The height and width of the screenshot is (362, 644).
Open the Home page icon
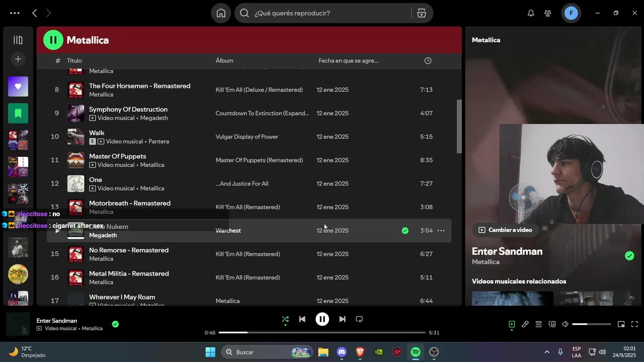tap(221, 13)
